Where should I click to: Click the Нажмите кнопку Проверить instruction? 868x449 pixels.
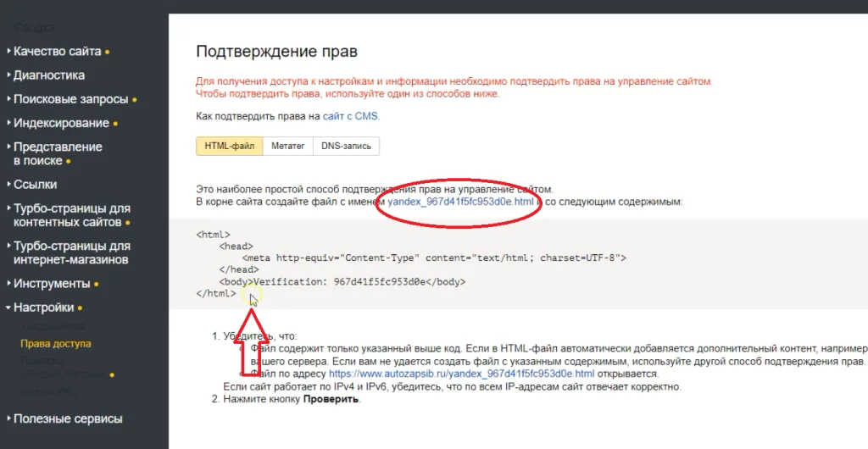(x=292, y=399)
